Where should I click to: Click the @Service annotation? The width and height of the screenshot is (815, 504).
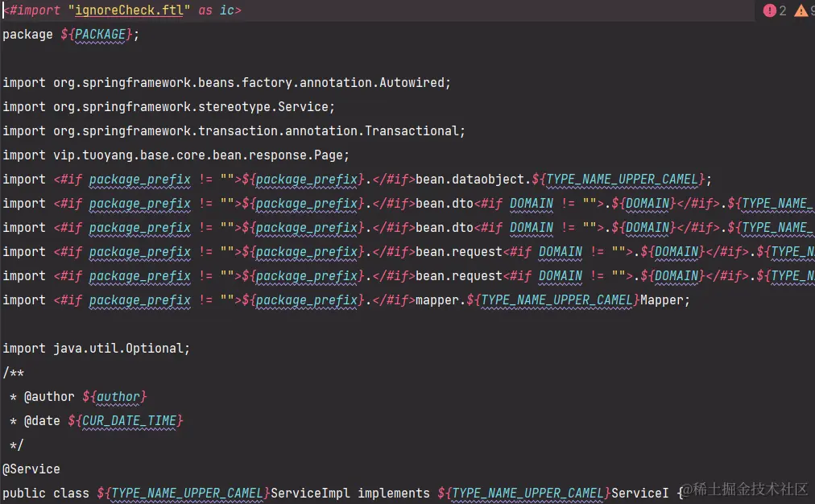click(x=31, y=469)
